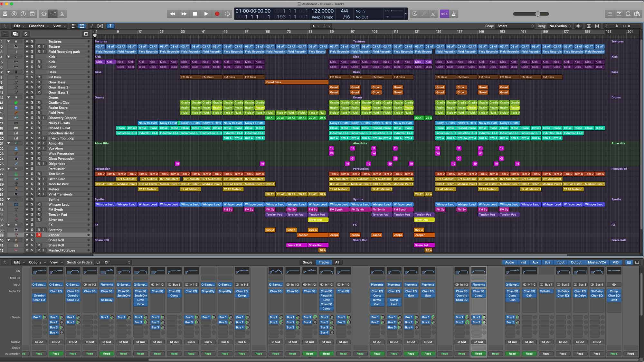Adjust the master volume slider
Image resolution: width=644 pixels, height=362 pixels.
537,14
